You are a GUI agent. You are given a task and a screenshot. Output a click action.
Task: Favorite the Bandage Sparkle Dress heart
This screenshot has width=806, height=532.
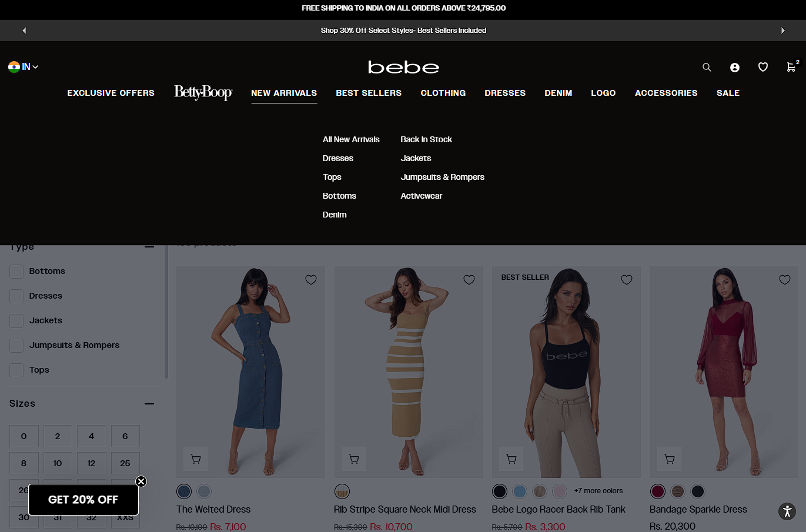tap(785, 280)
